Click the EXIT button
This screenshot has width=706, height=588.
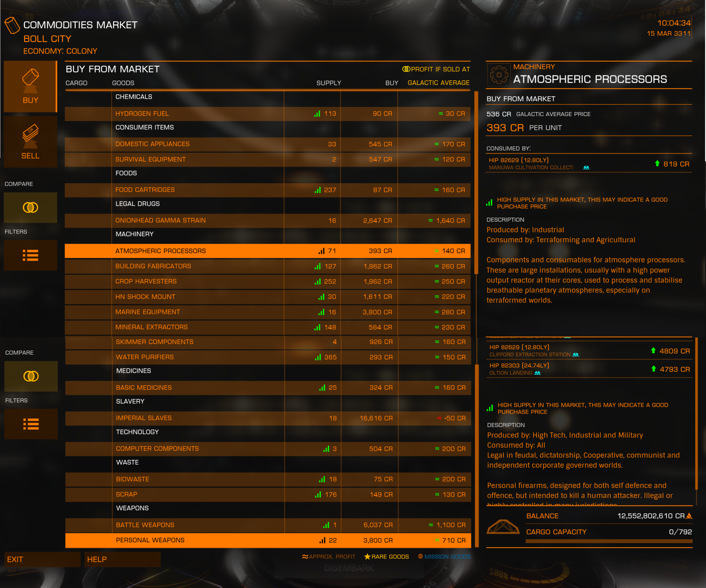point(42,559)
